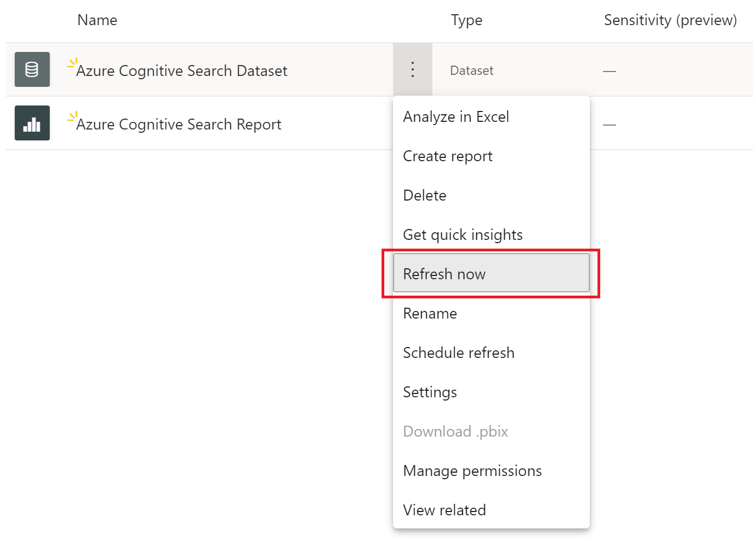This screenshot has height=541, width=756.
Task: Click Refresh now menu item
Action: click(444, 274)
